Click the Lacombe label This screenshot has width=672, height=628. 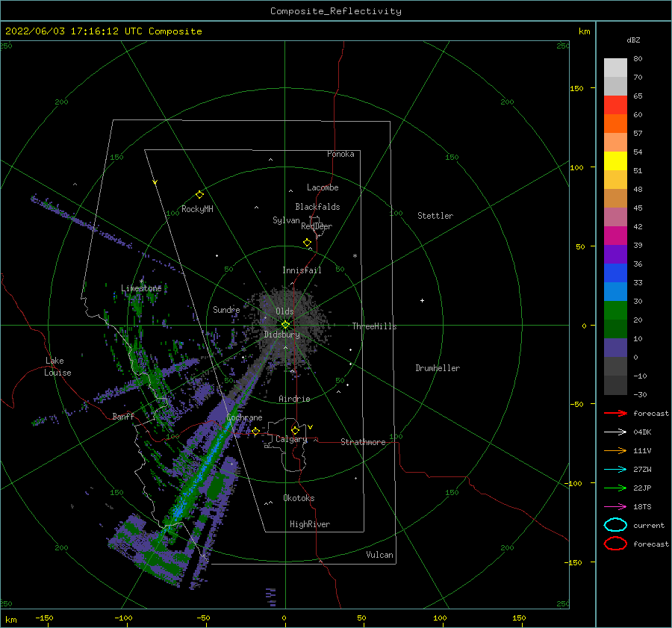pyautogui.click(x=323, y=187)
